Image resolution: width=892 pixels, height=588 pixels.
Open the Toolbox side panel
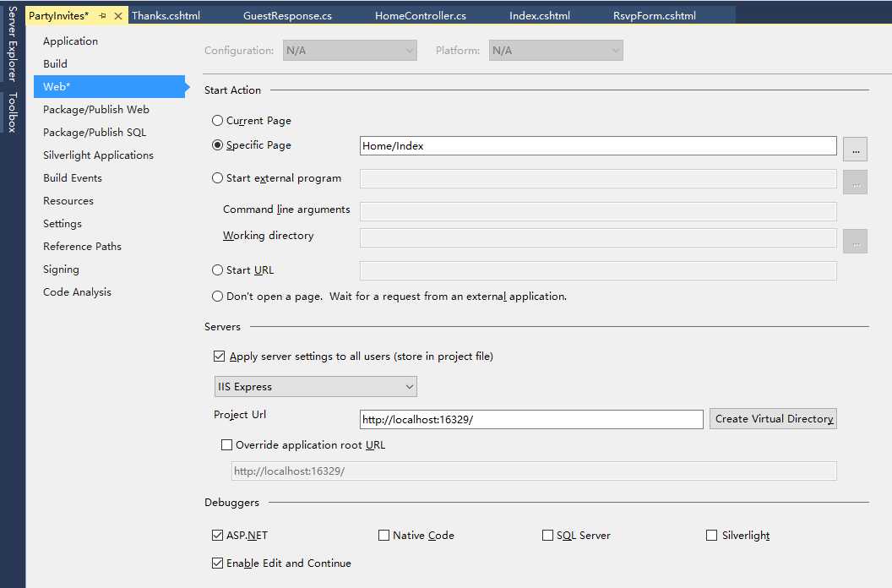pos(13,112)
